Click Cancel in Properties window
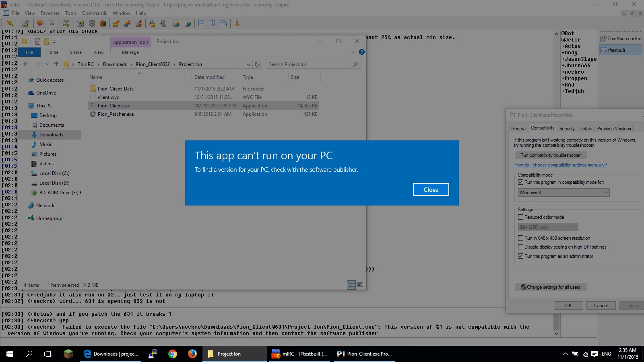644x362 pixels. point(601,306)
